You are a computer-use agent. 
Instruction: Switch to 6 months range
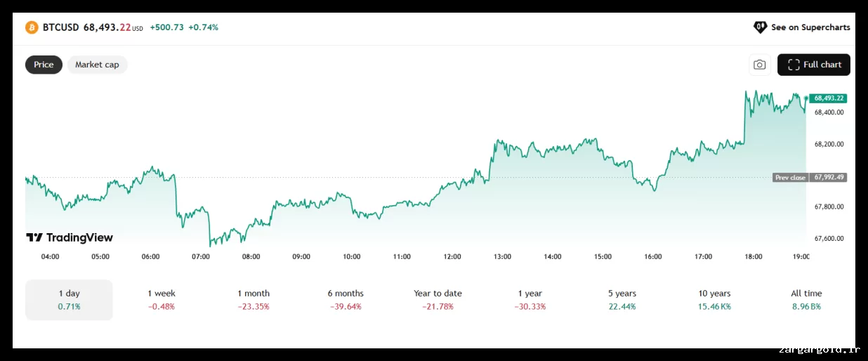346,300
